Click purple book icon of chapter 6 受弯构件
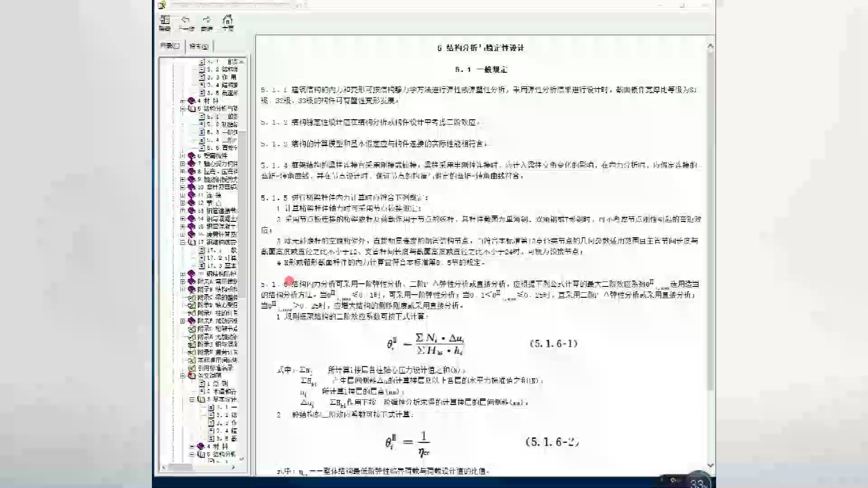 pos(191,156)
